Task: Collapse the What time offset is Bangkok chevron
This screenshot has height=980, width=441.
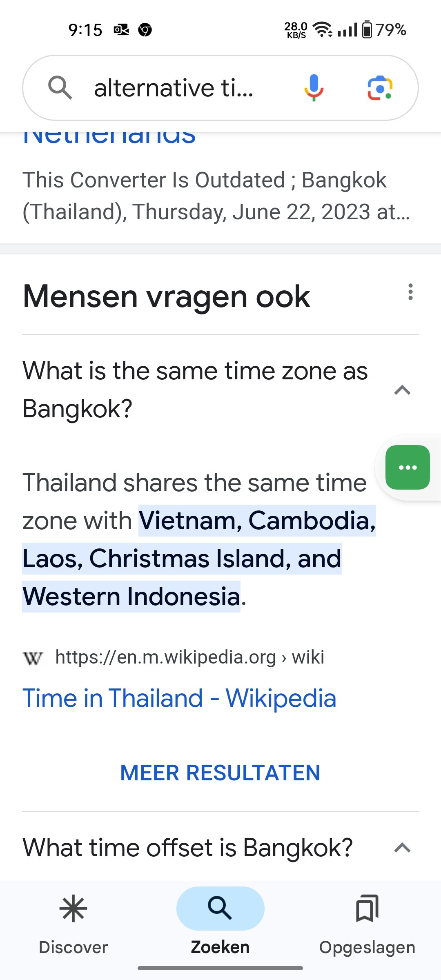Action: click(402, 848)
